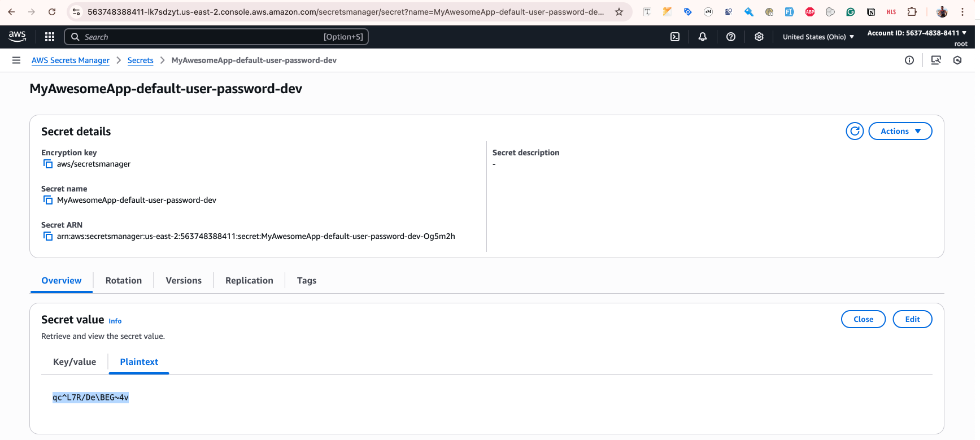The height and width of the screenshot is (440, 980).
Task: Reload the browser page
Action: click(x=52, y=12)
